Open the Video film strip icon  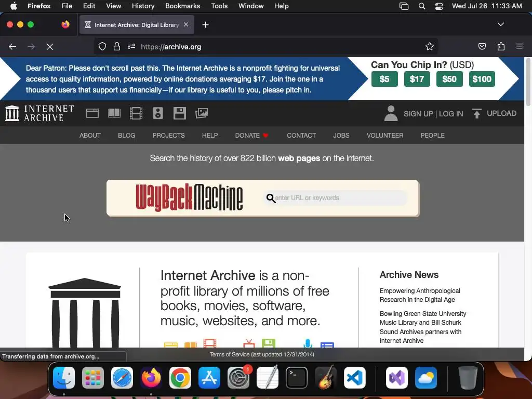tap(136, 113)
